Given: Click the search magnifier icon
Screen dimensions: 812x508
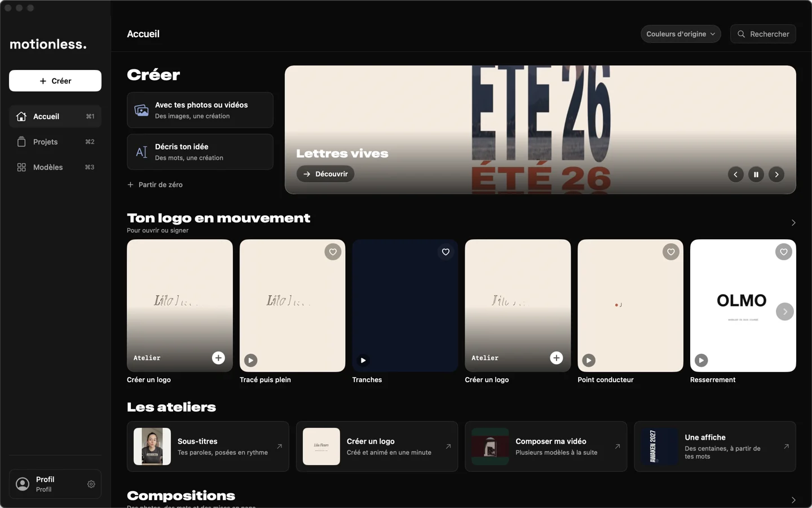Looking at the screenshot, I should [x=742, y=34].
